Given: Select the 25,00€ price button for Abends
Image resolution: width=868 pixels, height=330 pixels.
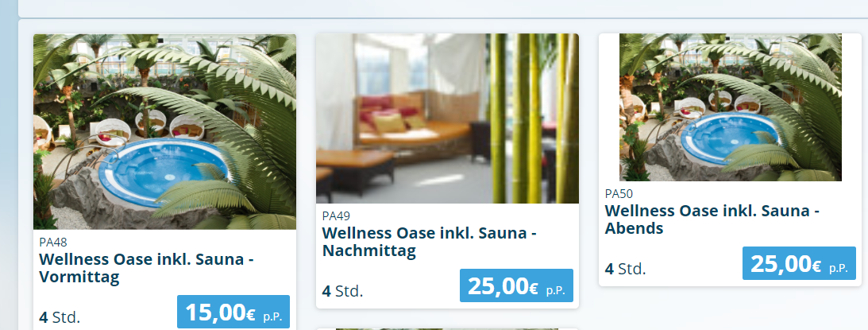Looking at the screenshot, I should pyautogui.click(x=799, y=263).
